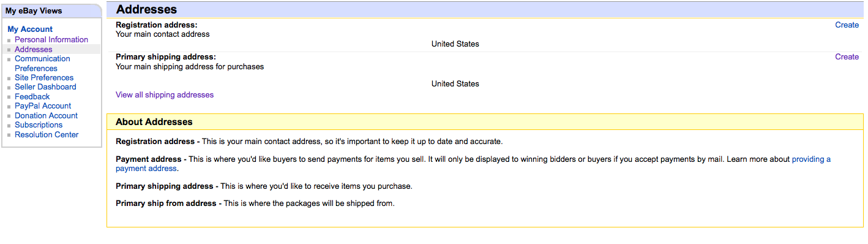Viewport: 868px width, 244px height.
Task: Create a primary shipping address
Action: point(847,56)
